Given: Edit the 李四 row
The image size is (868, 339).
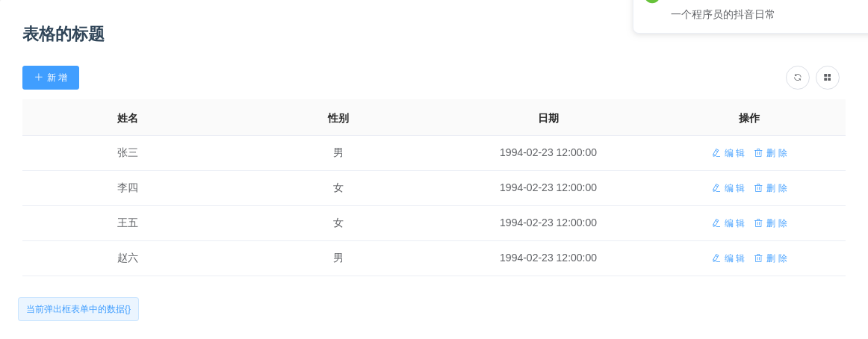Looking at the screenshot, I should (728, 188).
